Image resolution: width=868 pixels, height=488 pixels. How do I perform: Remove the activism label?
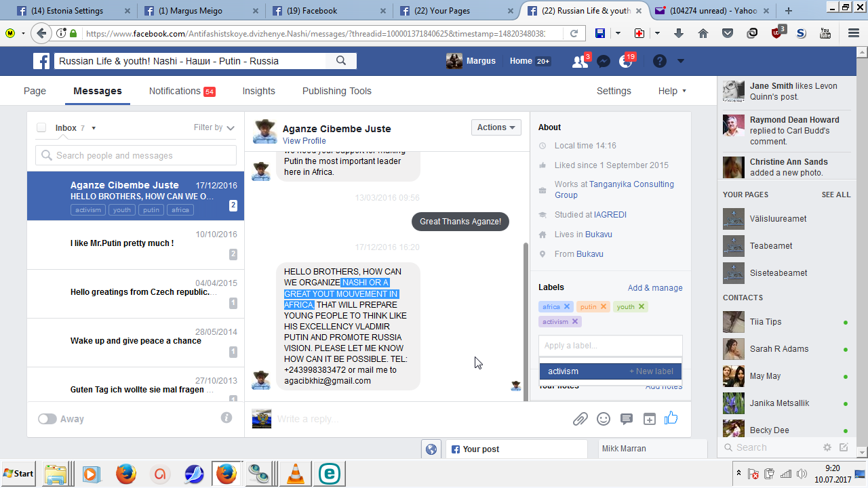point(575,322)
